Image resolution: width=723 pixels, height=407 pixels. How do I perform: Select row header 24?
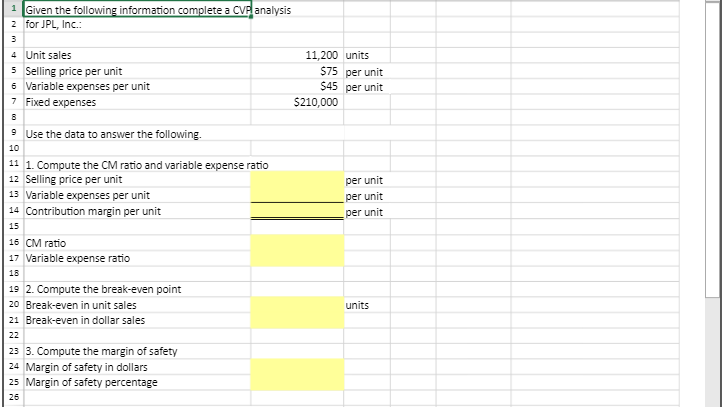point(14,367)
